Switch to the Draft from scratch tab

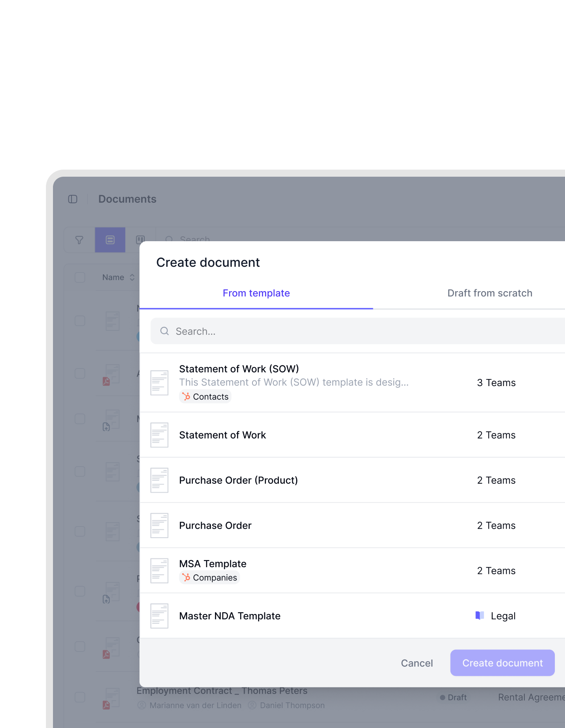pyautogui.click(x=490, y=293)
